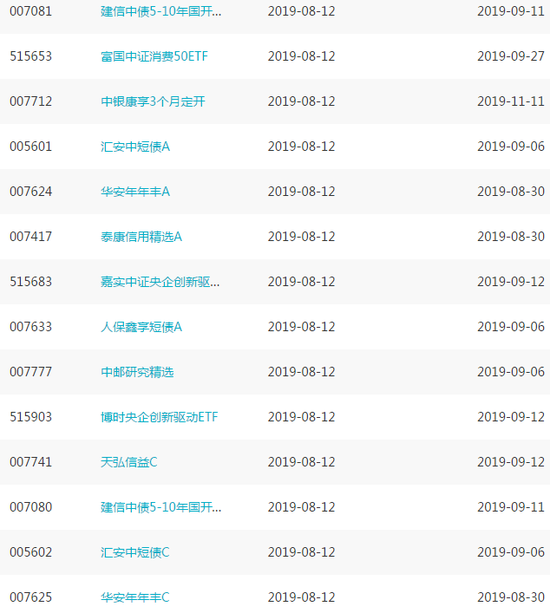Select the 中邮研究精选 fund link
The height and width of the screenshot is (613, 550).
137,372
